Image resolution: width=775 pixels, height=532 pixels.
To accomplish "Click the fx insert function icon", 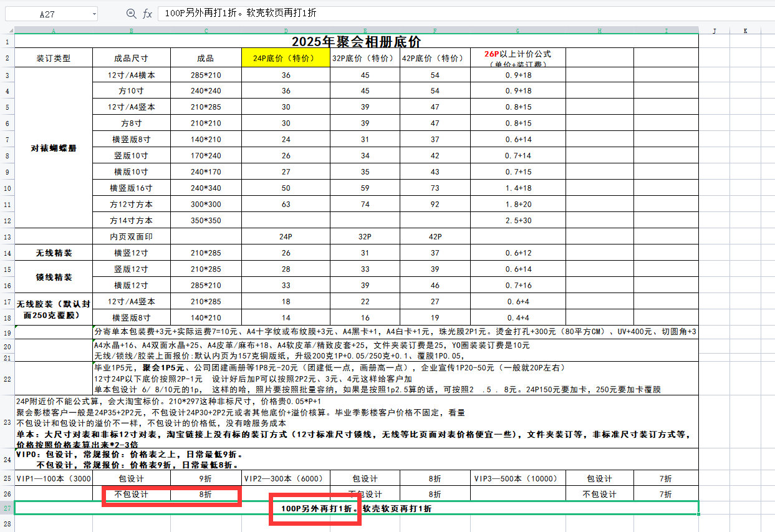I will (x=147, y=14).
